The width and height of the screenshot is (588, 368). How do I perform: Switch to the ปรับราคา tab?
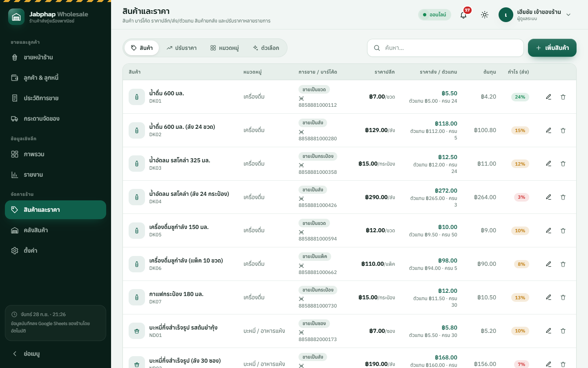click(x=181, y=48)
